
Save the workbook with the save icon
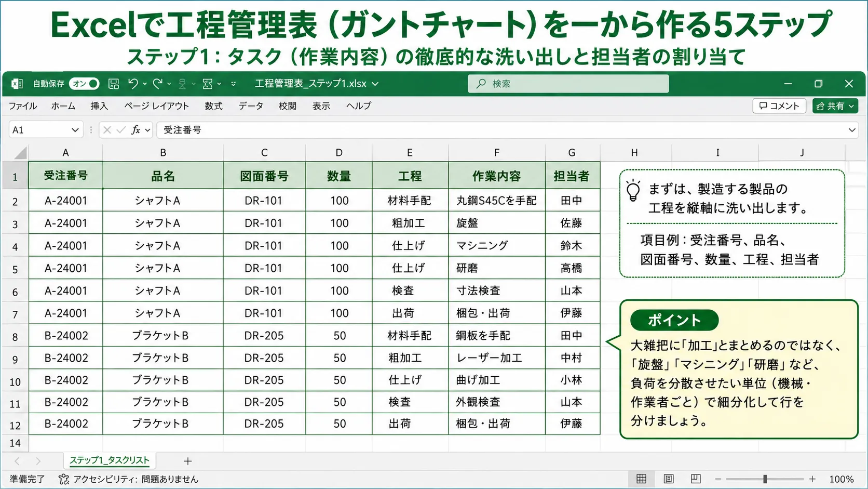114,84
